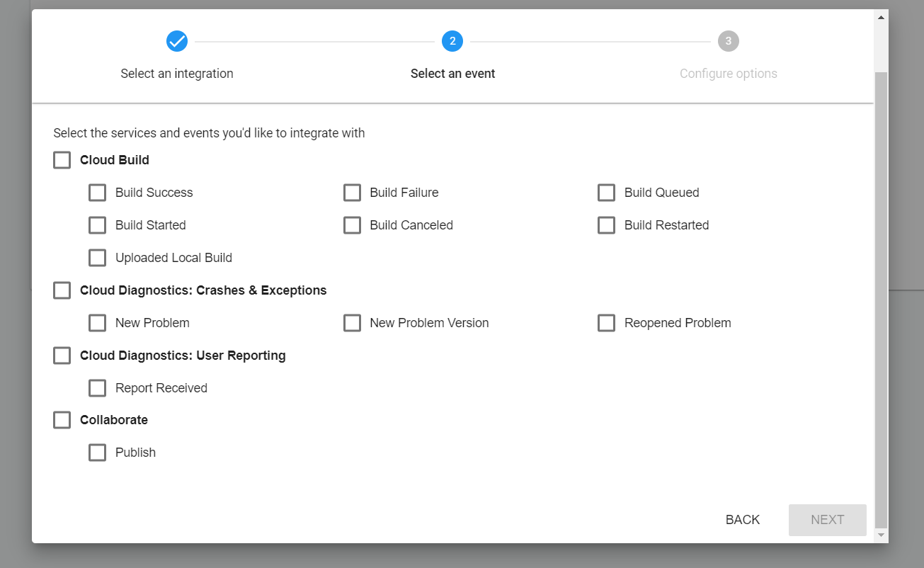The height and width of the screenshot is (568, 924).
Task: Select the Build Canceled event
Action: coord(352,225)
